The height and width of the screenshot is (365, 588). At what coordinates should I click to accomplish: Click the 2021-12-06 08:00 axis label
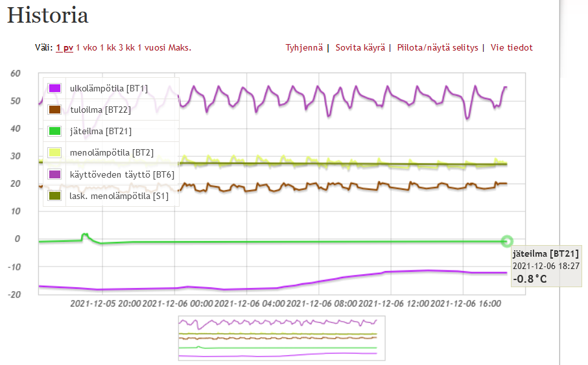pyautogui.click(x=322, y=303)
